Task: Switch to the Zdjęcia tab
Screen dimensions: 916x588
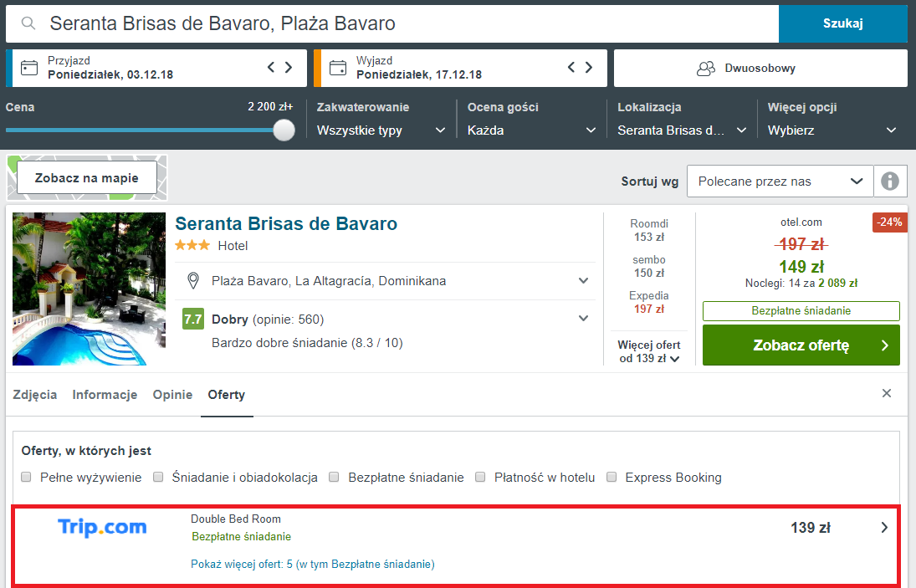Action: tap(35, 395)
